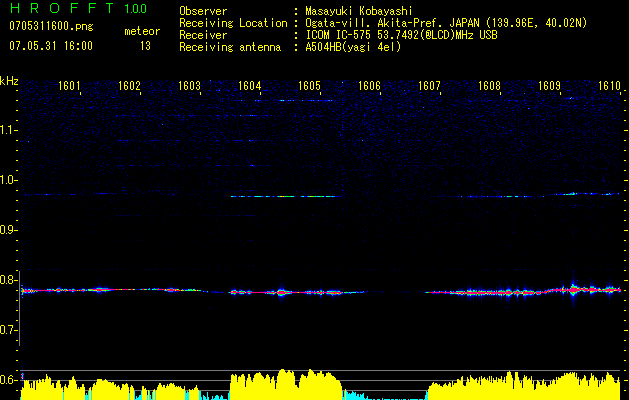Click the 1610 time marker
This screenshot has width=629, height=400.
click(609, 86)
